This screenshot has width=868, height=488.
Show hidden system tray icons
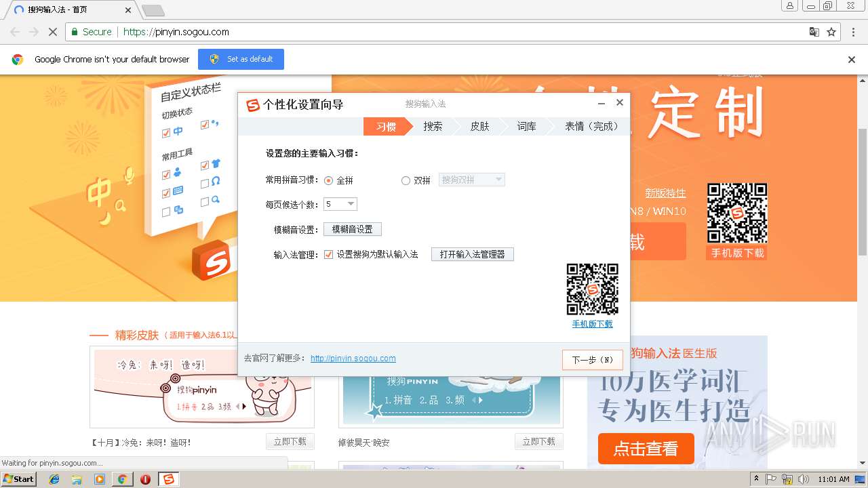point(757,479)
